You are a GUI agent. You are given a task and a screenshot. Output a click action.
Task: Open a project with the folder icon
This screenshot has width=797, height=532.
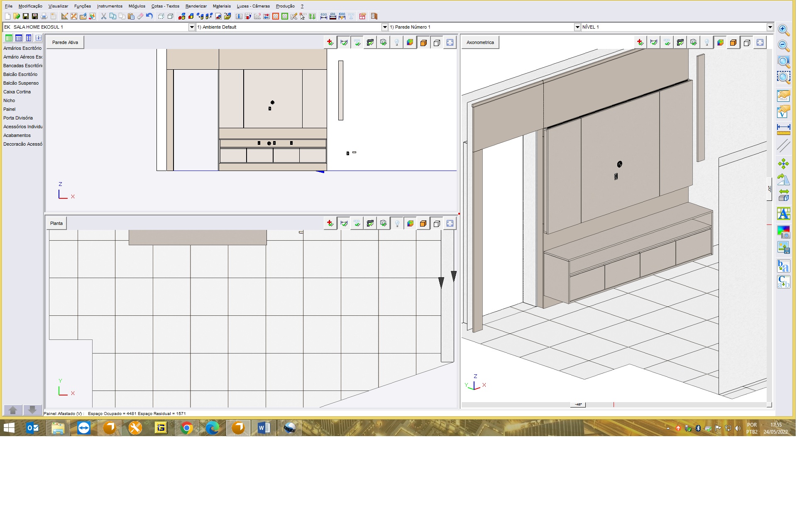(x=17, y=16)
